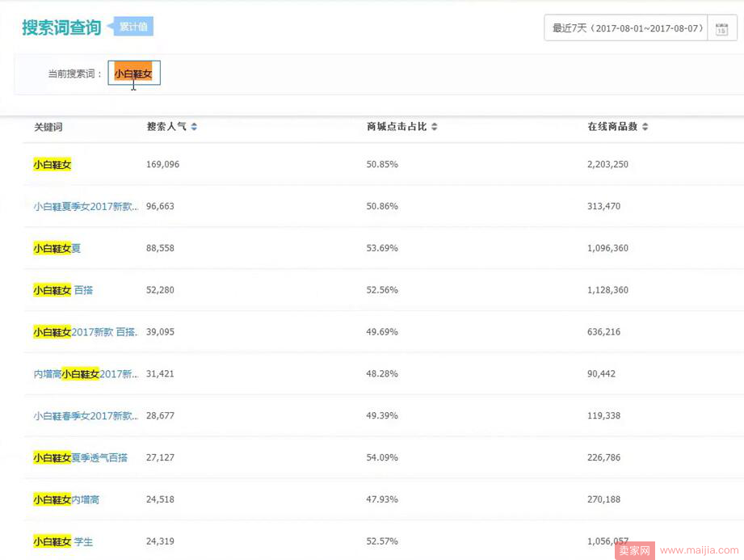Click the 小白鞋女内增高 keyword link

(x=66, y=500)
